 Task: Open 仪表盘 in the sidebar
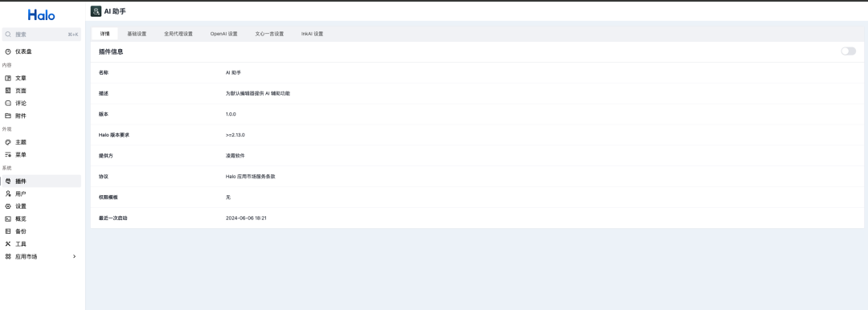pos(42,51)
